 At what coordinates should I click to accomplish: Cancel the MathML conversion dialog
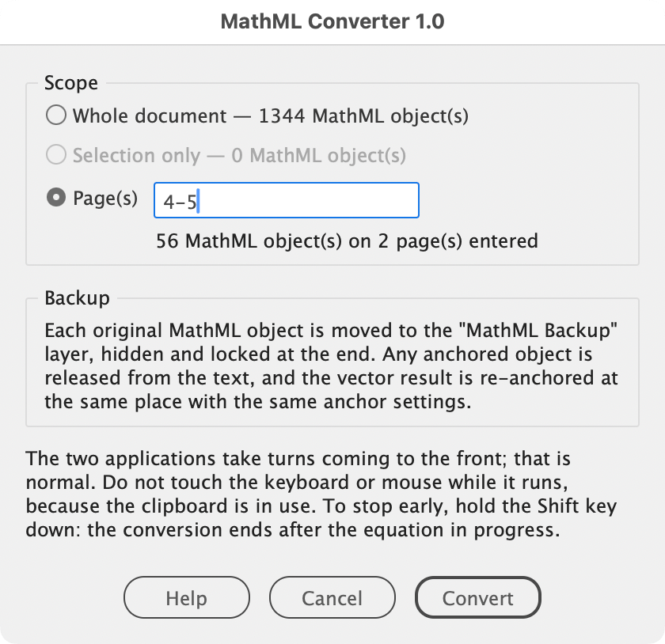332,597
